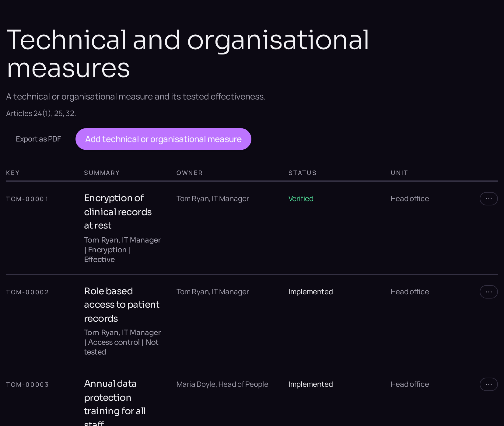The image size is (504, 426).
Task: Select the TOM-00003 key
Action: (27, 385)
